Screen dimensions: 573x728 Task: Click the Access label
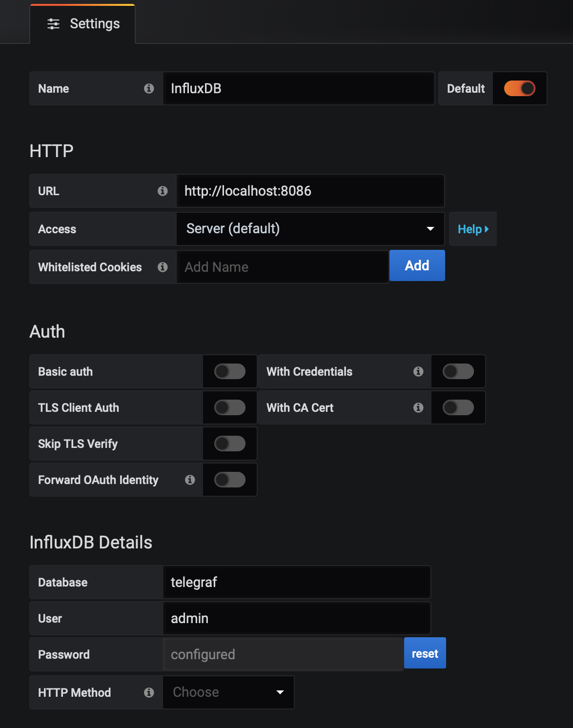(57, 229)
